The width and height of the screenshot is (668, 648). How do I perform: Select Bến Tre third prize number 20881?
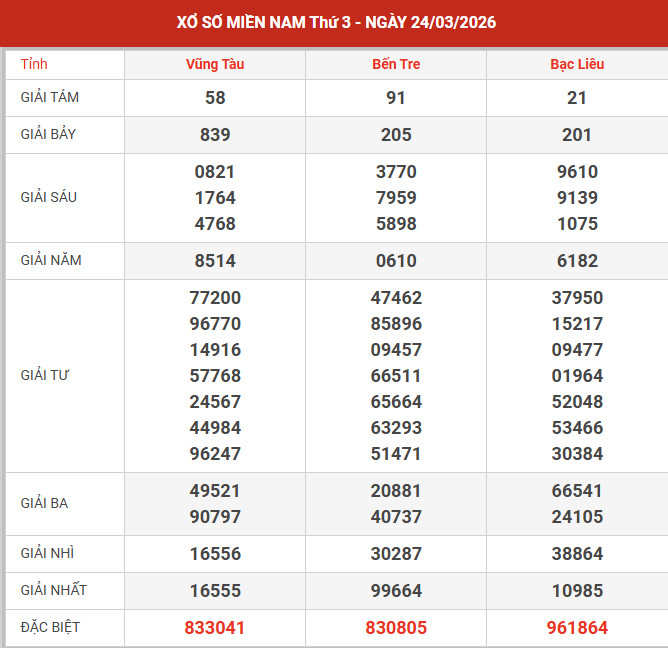coord(395,491)
